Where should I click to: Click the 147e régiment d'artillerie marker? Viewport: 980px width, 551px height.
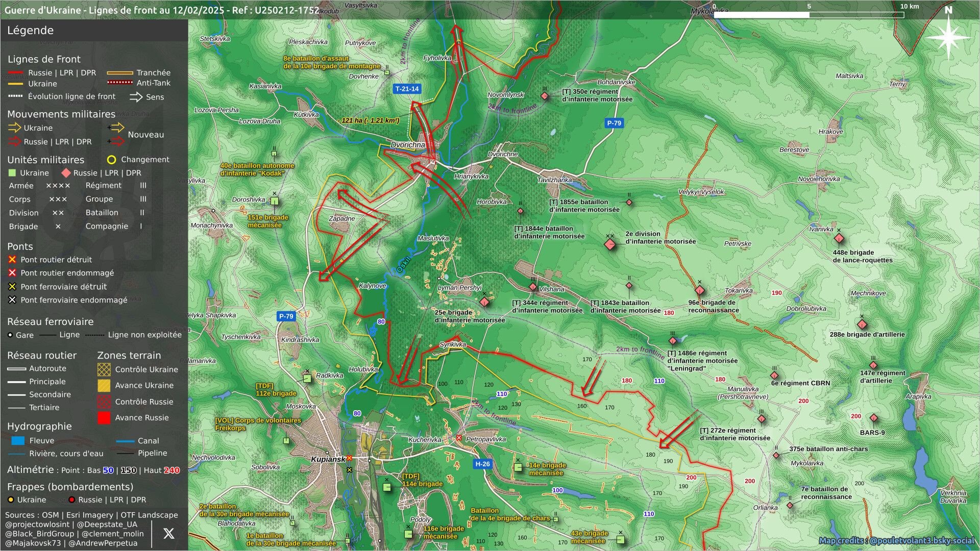873,365
